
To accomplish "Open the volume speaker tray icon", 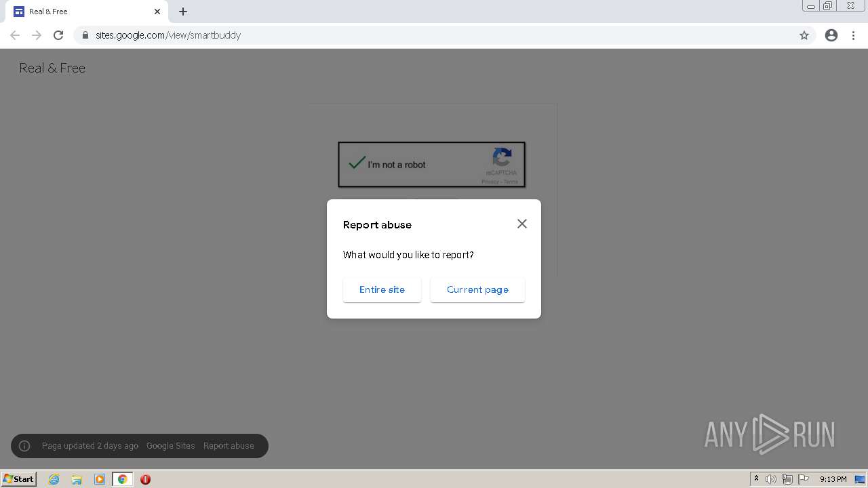I will tap(771, 479).
